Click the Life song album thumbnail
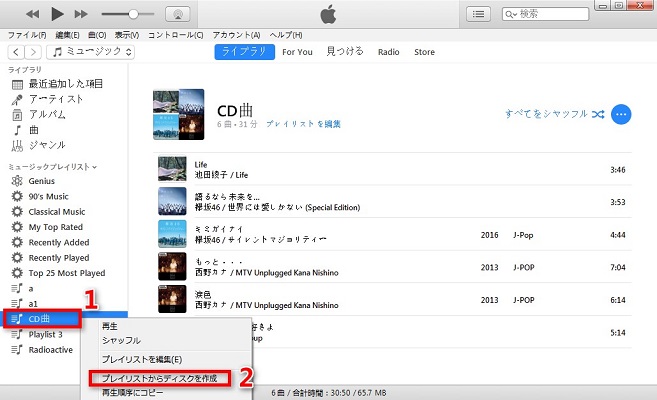The width and height of the screenshot is (657, 400). click(x=172, y=168)
